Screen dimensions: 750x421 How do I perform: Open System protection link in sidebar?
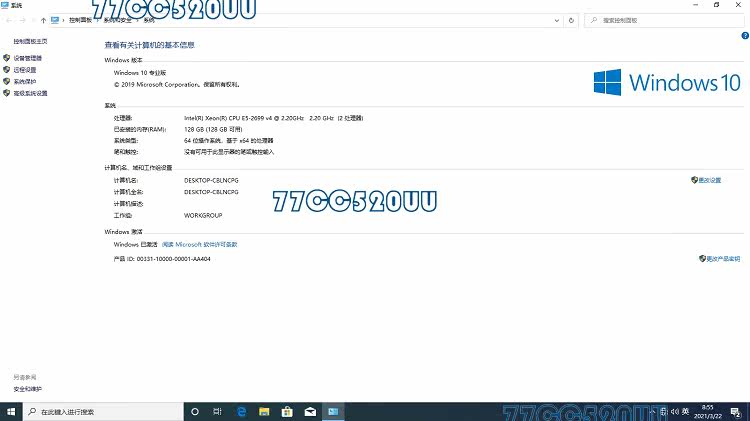click(24, 81)
